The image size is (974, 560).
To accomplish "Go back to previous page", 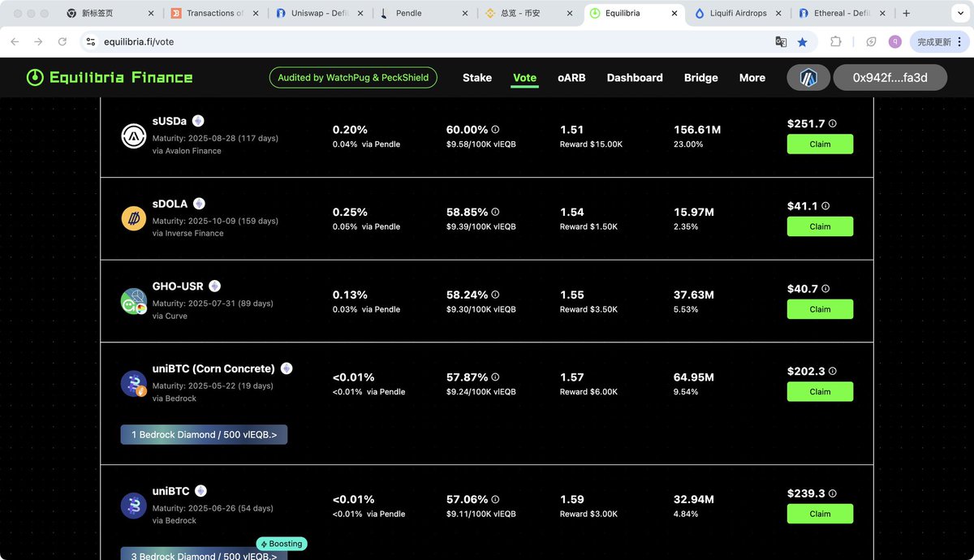I will click(15, 41).
